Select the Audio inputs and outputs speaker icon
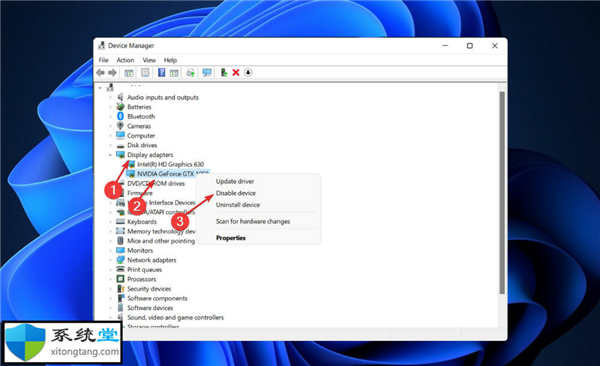 (x=120, y=97)
